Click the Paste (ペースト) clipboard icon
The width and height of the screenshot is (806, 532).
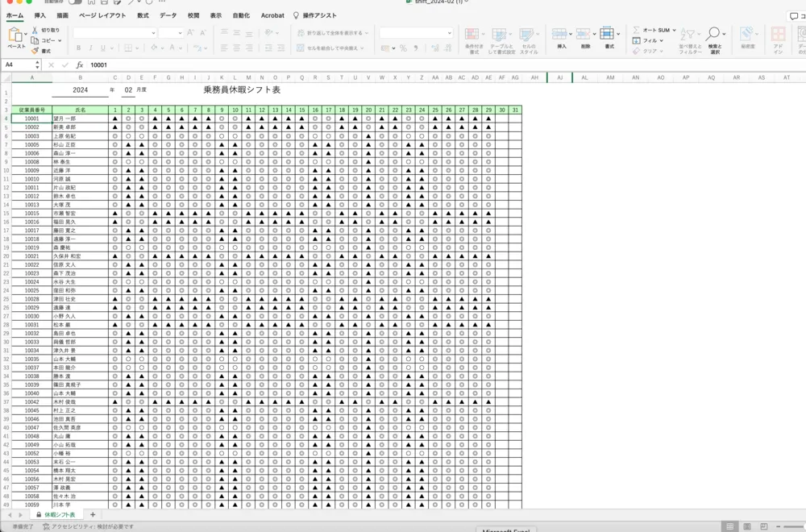[15, 35]
